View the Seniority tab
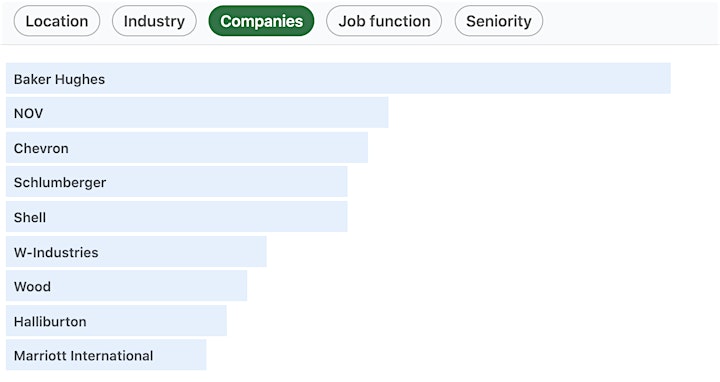This screenshot has height=382, width=720. [x=499, y=21]
